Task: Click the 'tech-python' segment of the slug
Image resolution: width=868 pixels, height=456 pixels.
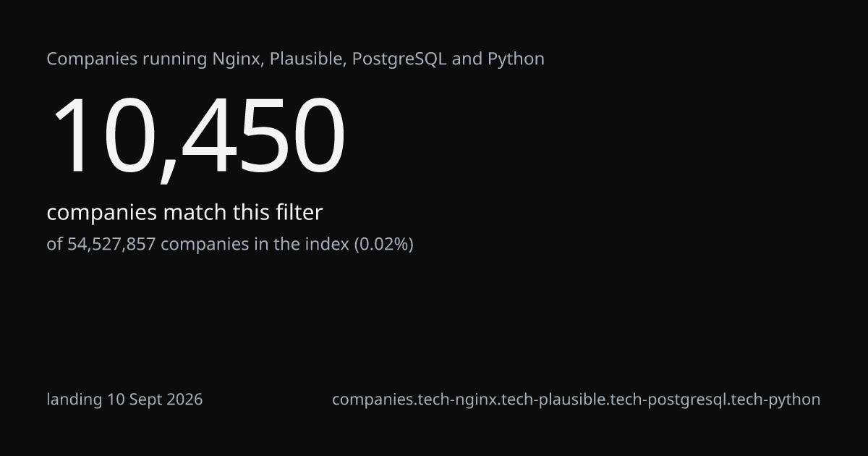Action: (776, 399)
